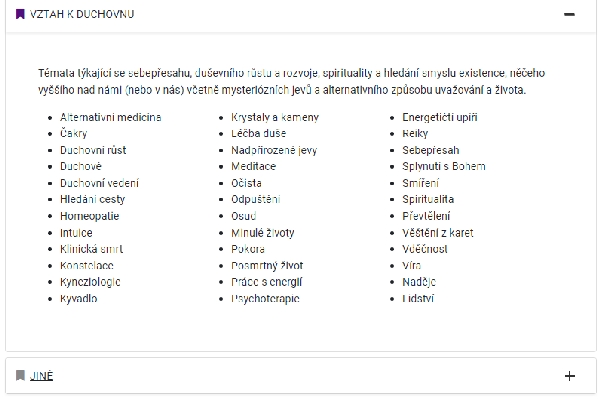Screen dimensions: 600x400
Task: Open the Kyvadlo topic
Action: pos(78,299)
